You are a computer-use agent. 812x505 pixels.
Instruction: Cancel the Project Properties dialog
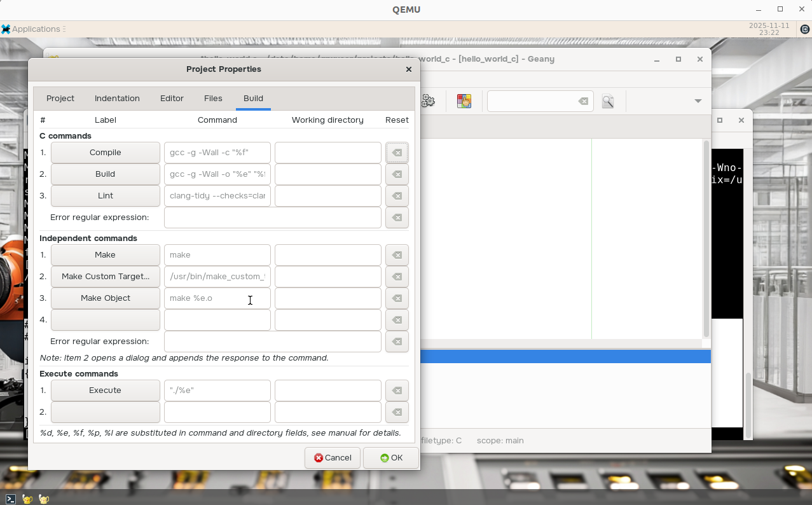pyautogui.click(x=333, y=458)
